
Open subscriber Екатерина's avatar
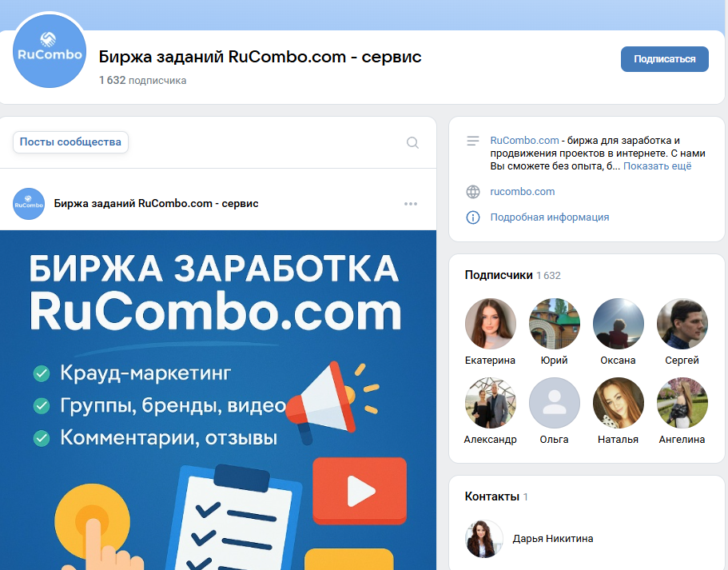coord(491,323)
